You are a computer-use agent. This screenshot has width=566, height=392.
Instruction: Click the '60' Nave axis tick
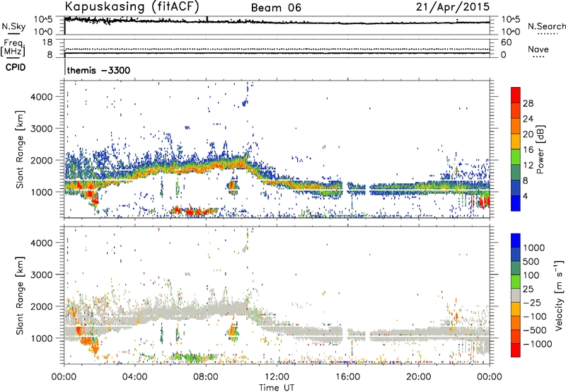point(506,42)
